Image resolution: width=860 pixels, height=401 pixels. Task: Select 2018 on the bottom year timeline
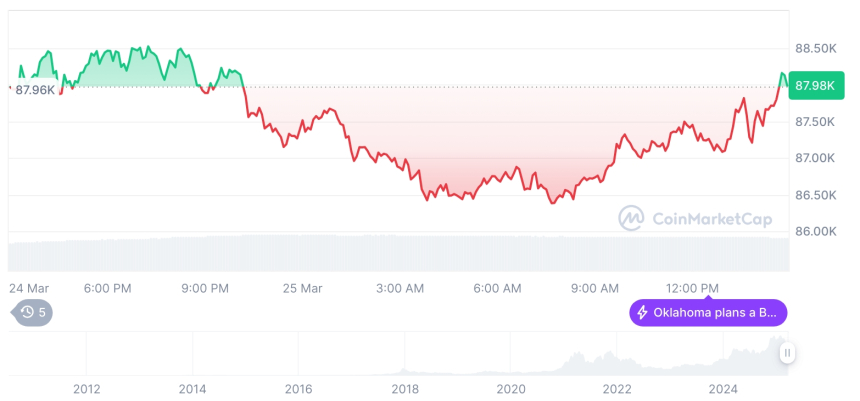(404, 389)
